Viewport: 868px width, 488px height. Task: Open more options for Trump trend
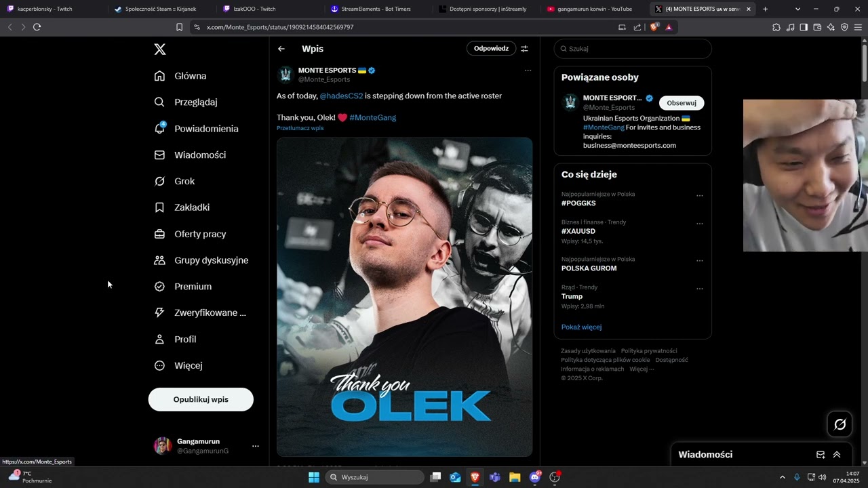point(700,289)
